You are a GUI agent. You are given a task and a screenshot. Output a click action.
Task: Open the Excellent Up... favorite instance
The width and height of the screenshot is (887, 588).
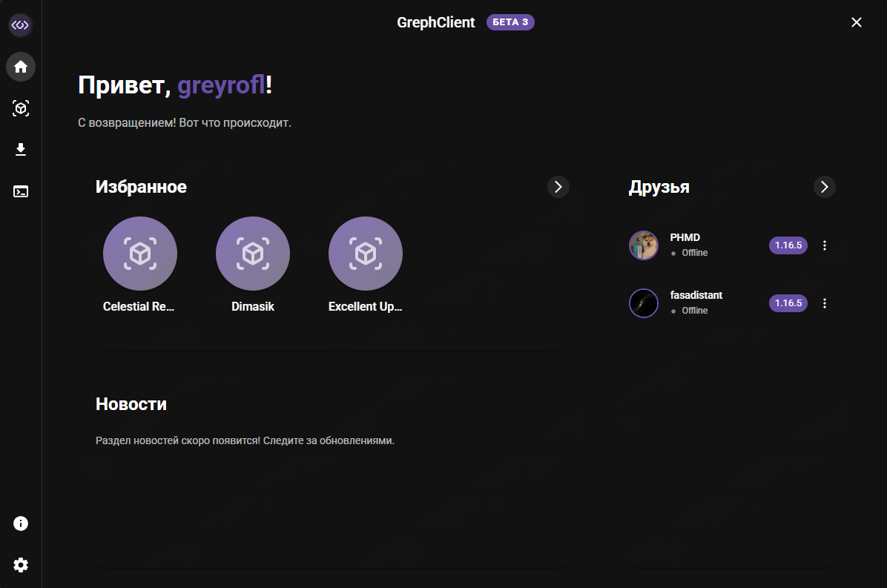pyautogui.click(x=366, y=254)
